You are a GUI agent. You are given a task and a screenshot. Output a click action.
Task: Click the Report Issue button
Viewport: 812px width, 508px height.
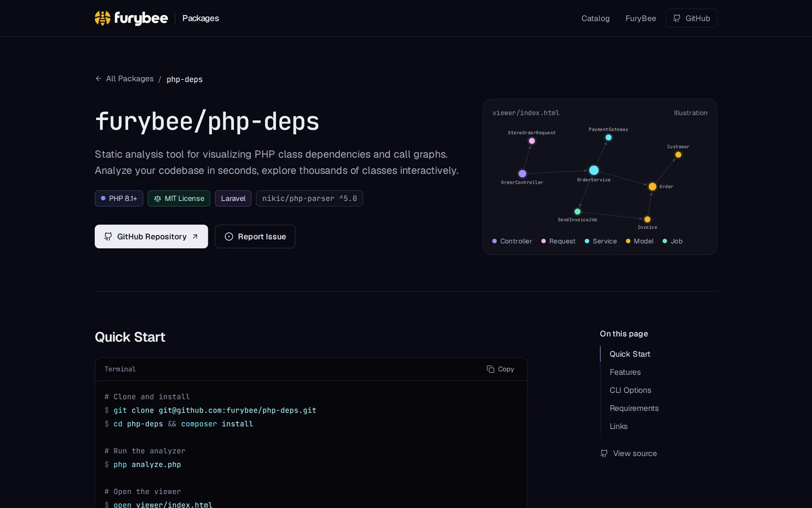click(255, 236)
